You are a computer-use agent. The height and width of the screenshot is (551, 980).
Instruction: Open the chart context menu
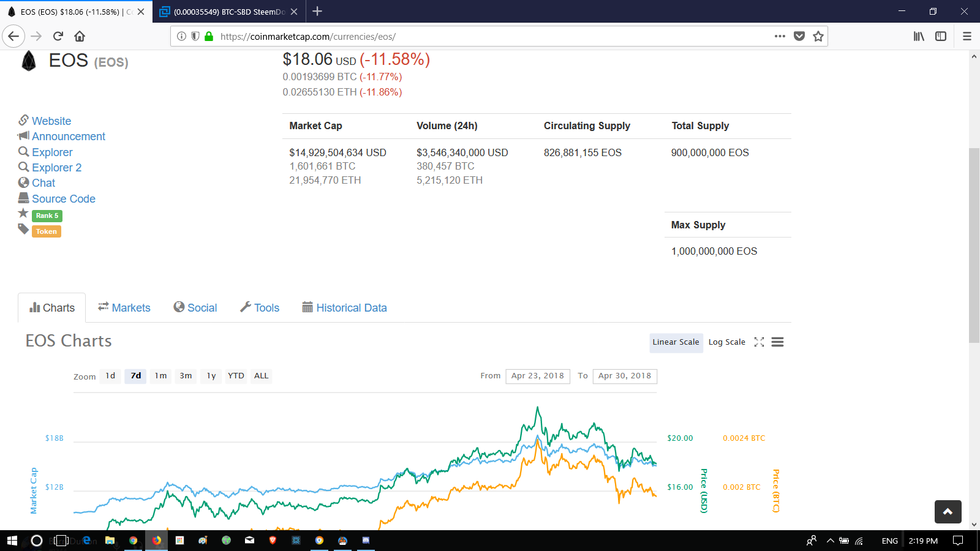click(x=777, y=342)
